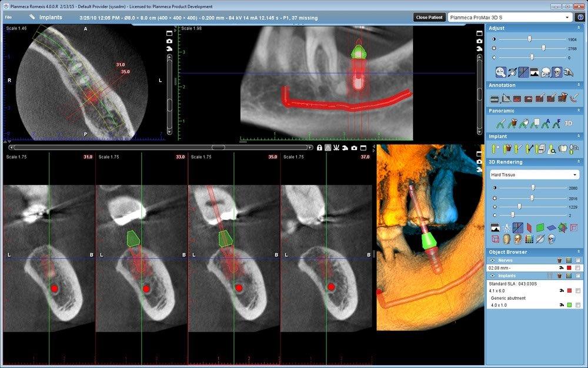Collapse the Adjust panel

578,28
